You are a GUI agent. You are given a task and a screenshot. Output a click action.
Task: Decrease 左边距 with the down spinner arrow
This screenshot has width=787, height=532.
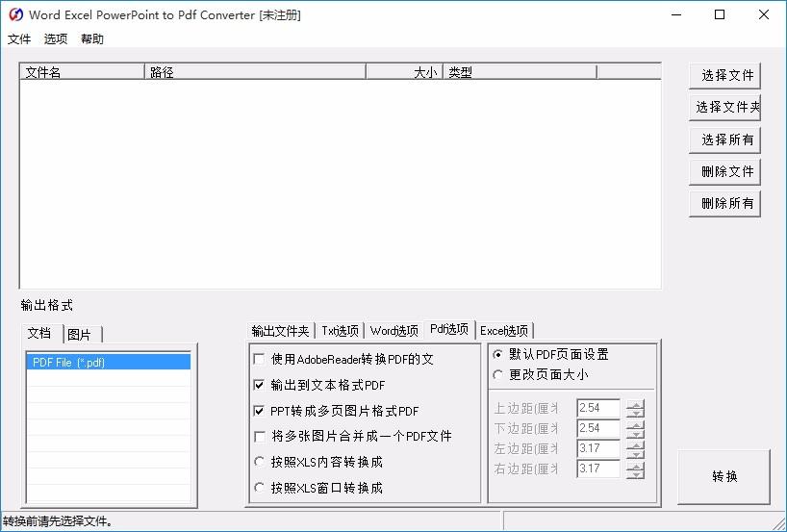635,453
